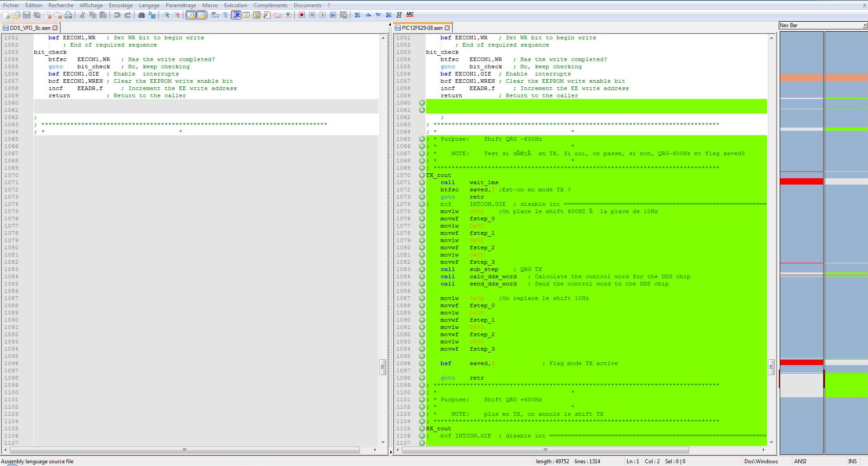The width and height of the screenshot is (868, 466).
Task: Expand the collapsed block at line 1070
Action: point(422,175)
